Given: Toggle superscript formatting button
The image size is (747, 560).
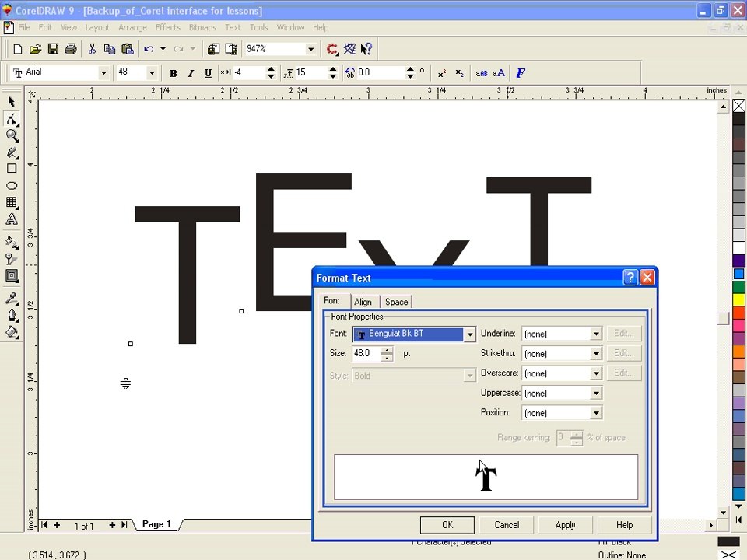Looking at the screenshot, I should (x=442, y=73).
